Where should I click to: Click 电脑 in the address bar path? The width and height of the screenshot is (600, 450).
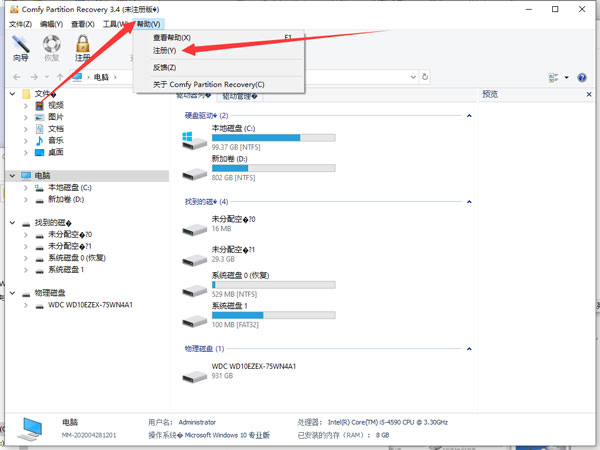coord(101,77)
